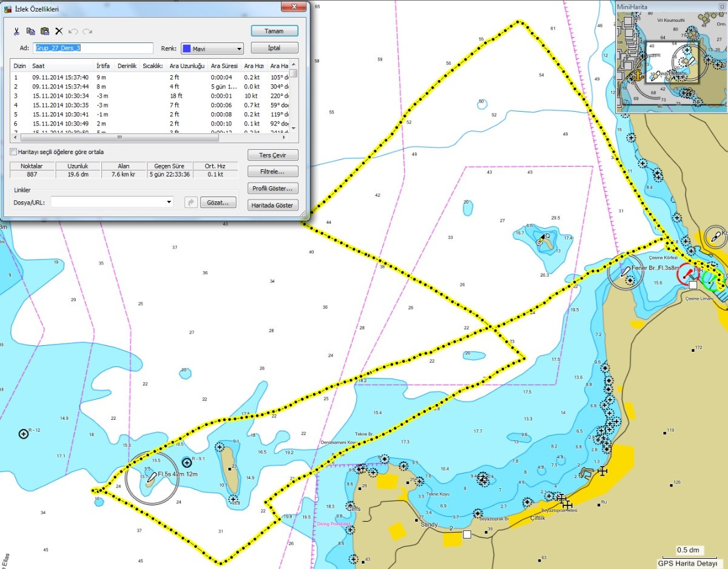Viewport: 728px width, 569px height.
Task: Click the İzlek Özellikleri title bar icon
Action: (8, 8)
